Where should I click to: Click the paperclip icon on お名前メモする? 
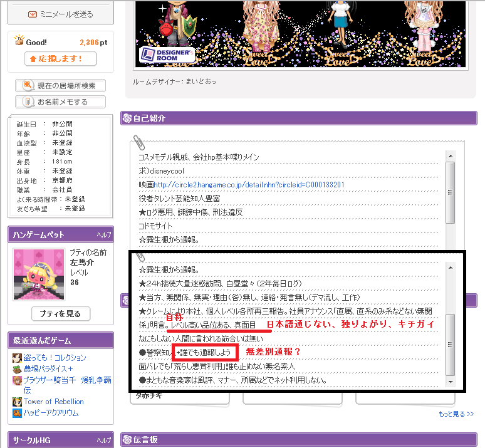[x=28, y=102]
